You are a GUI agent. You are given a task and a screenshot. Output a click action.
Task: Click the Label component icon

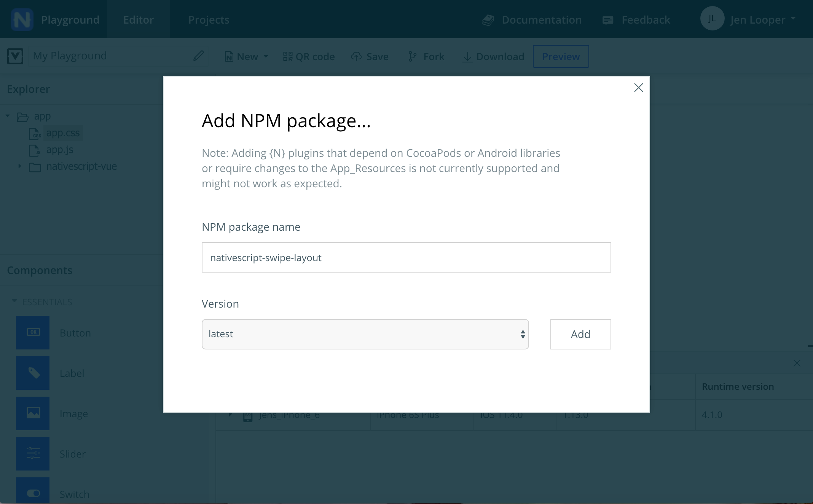coord(33,373)
